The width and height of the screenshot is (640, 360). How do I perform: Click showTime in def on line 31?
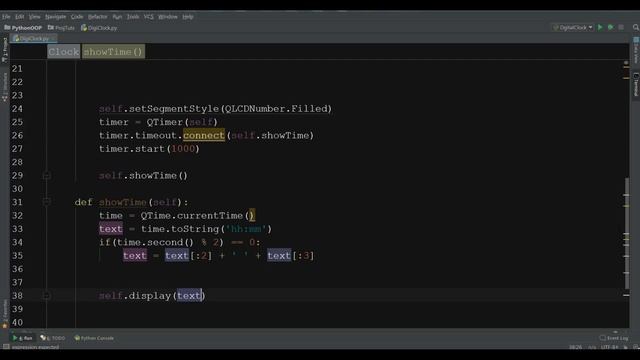pos(122,202)
